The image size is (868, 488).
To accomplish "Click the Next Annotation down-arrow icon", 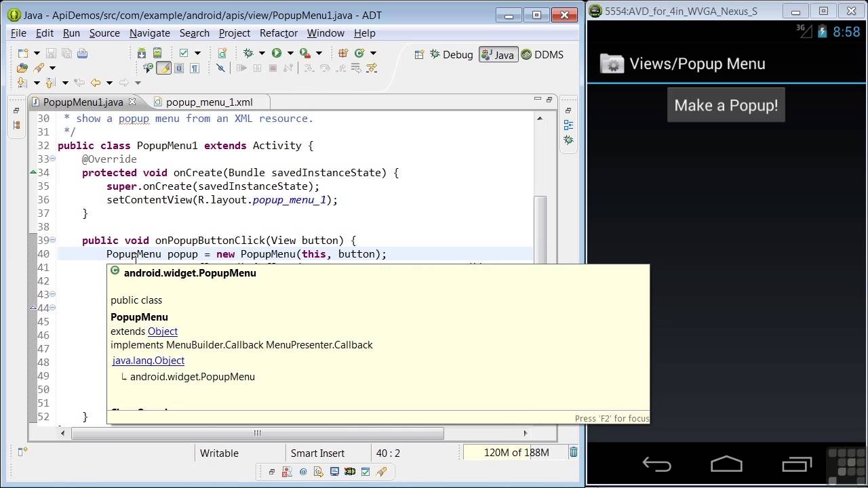I will coord(22,83).
